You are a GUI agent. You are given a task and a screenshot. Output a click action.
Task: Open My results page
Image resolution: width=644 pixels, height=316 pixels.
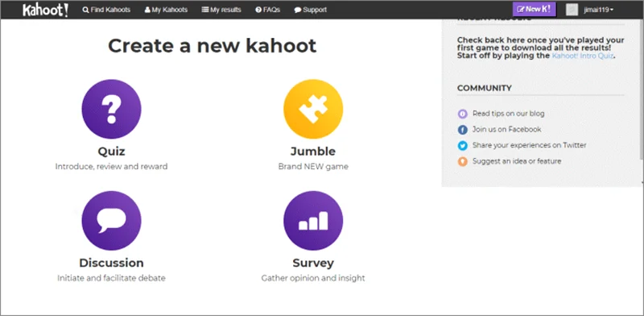click(x=221, y=10)
